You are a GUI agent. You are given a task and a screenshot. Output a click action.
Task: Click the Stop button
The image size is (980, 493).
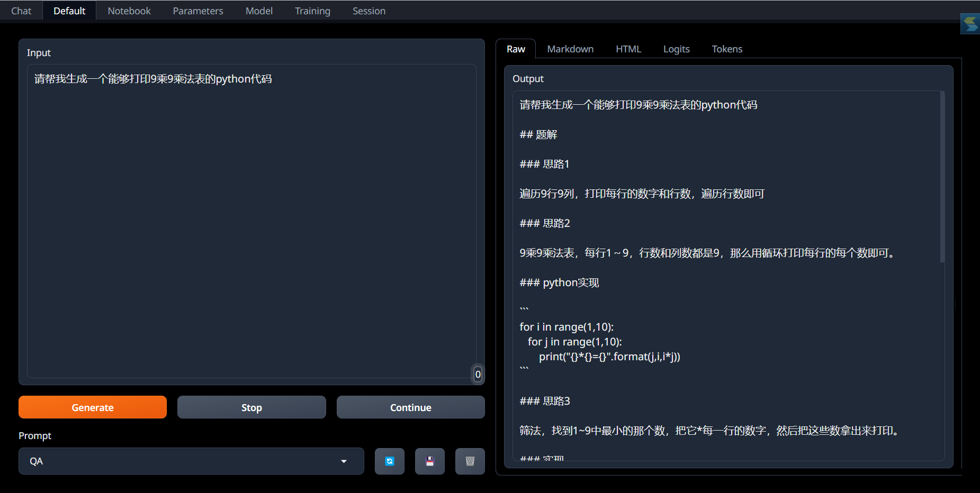pyautogui.click(x=251, y=407)
